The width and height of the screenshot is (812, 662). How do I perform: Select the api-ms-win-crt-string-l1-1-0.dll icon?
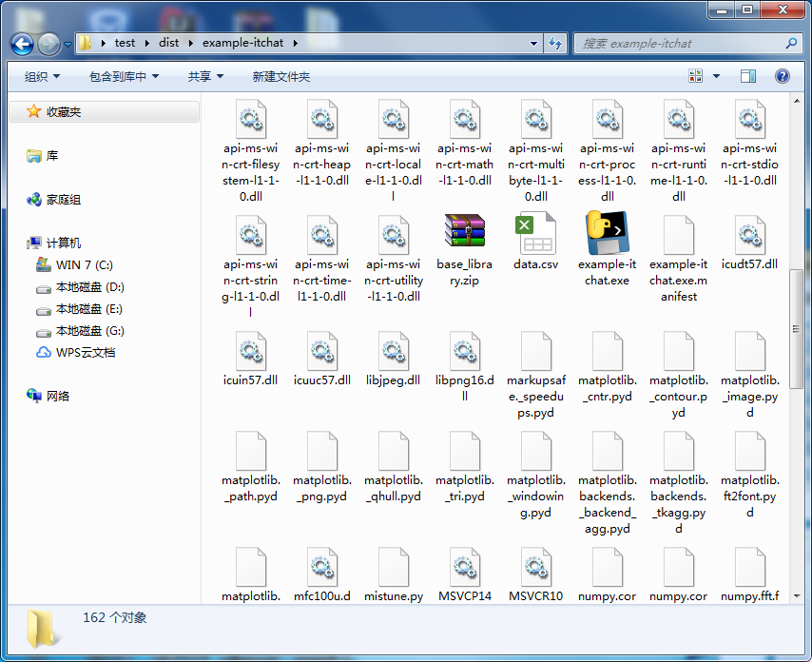click(x=251, y=235)
